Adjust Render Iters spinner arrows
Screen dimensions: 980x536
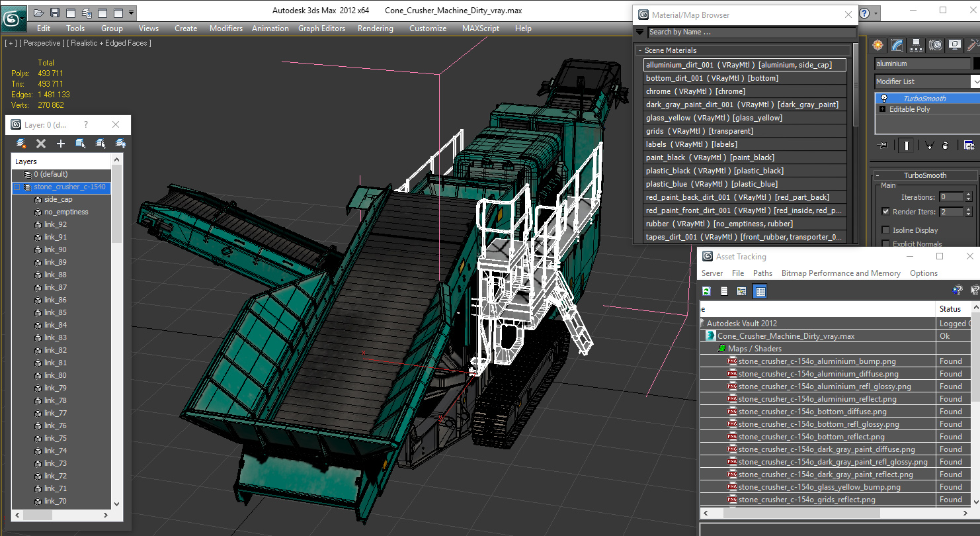tap(969, 212)
